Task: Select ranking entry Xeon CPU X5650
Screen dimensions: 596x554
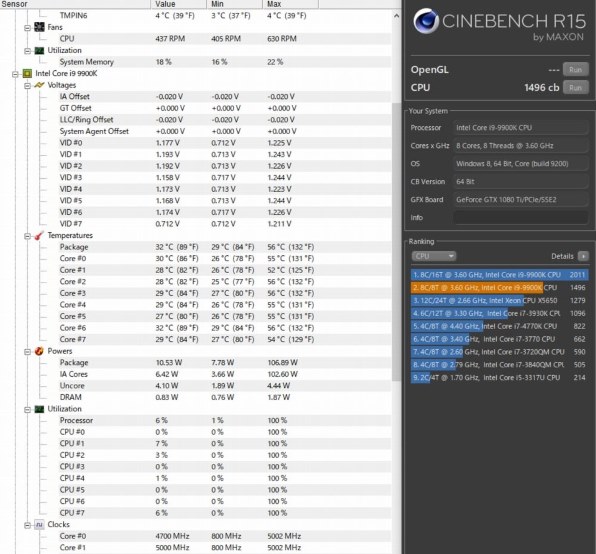Action: [499, 301]
